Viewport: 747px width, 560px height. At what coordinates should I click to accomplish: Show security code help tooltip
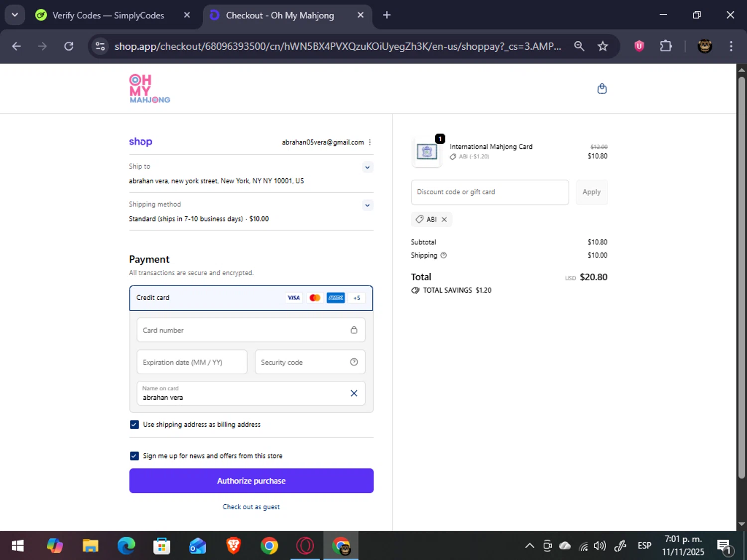[354, 362]
